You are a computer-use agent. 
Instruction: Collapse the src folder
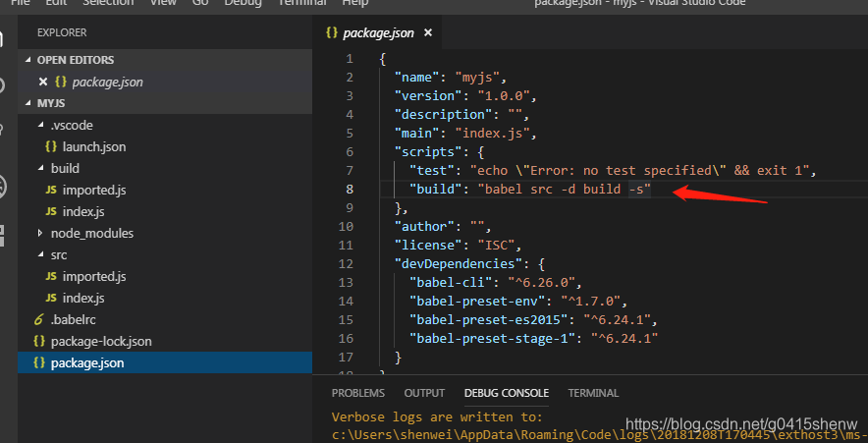coord(40,254)
